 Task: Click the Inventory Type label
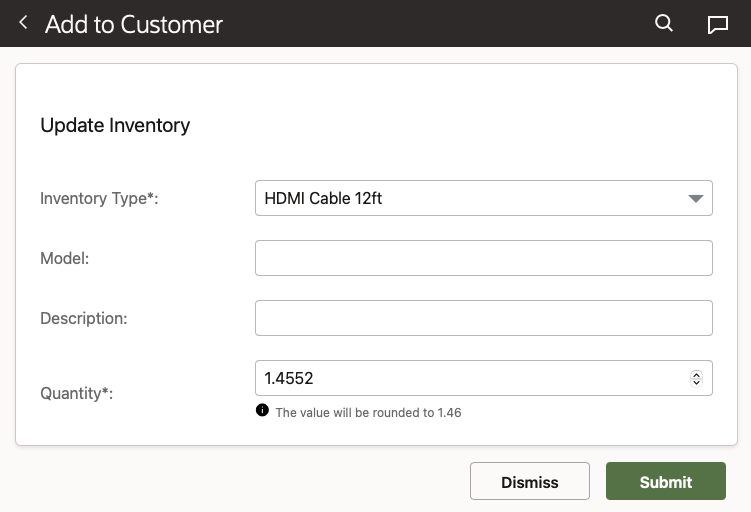[x=99, y=198]
